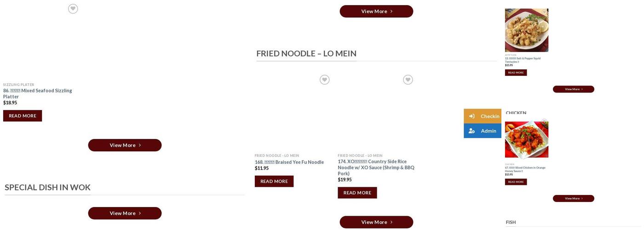Expand View More below Sizzling Platter item
This screenshot has width=644, height=230.
[125, 145]
